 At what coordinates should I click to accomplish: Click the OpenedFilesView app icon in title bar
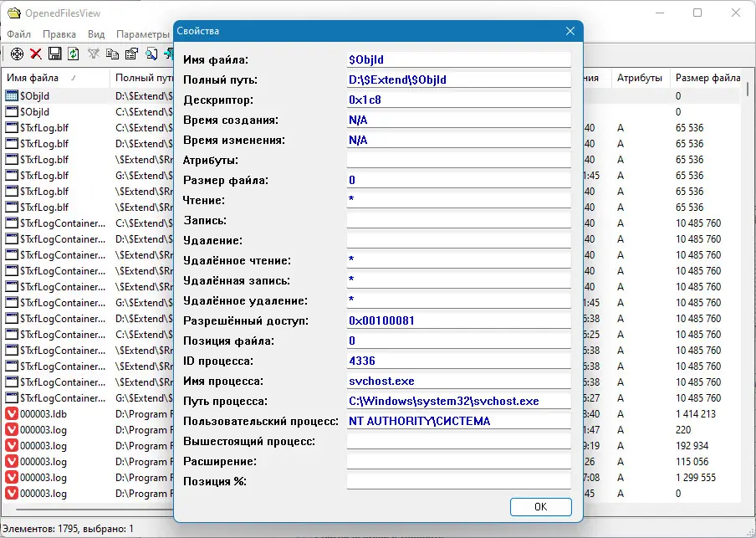[13, 13]
